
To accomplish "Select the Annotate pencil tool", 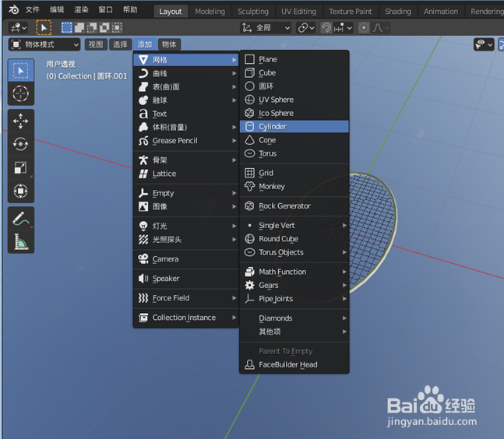I will tap(21, 219).
